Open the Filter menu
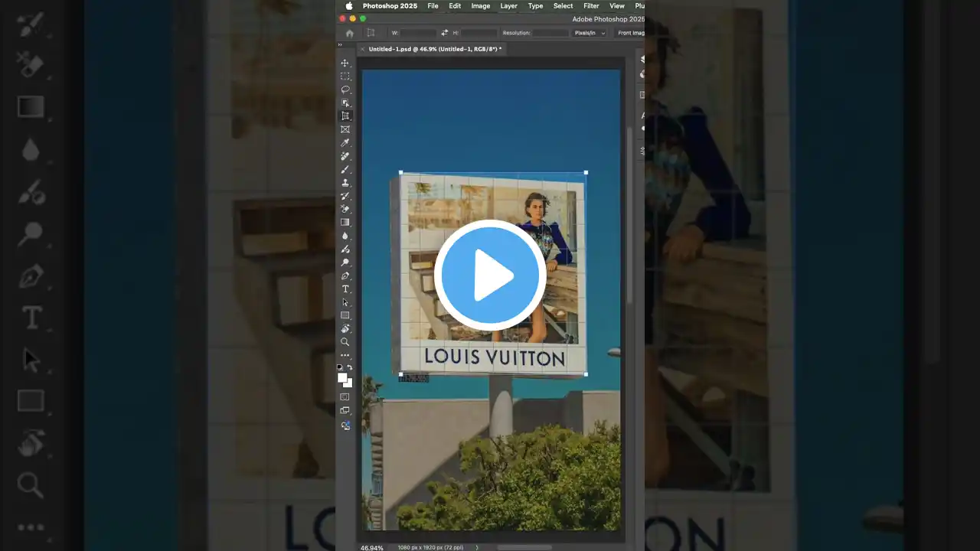Screen dimensions: 980x551 (x=591, y=6)
